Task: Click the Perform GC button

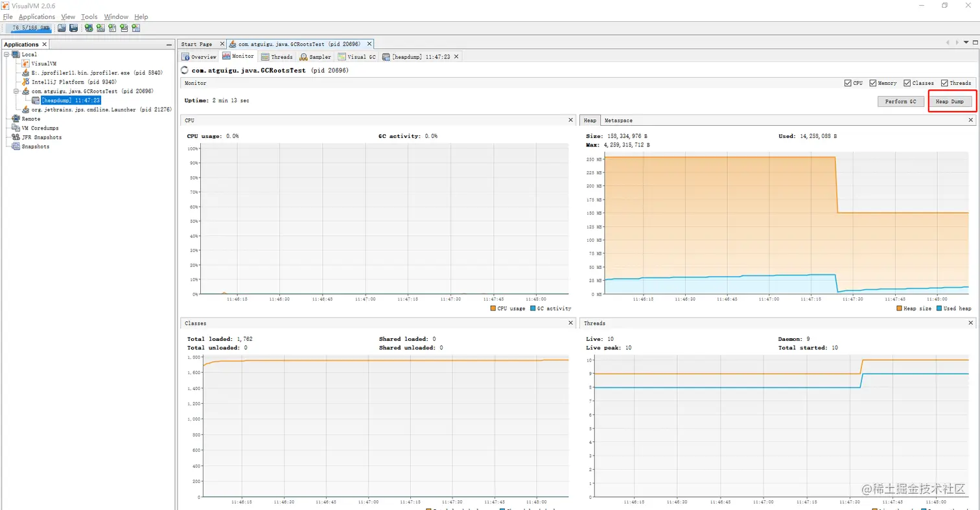Action: coord(900,102)
